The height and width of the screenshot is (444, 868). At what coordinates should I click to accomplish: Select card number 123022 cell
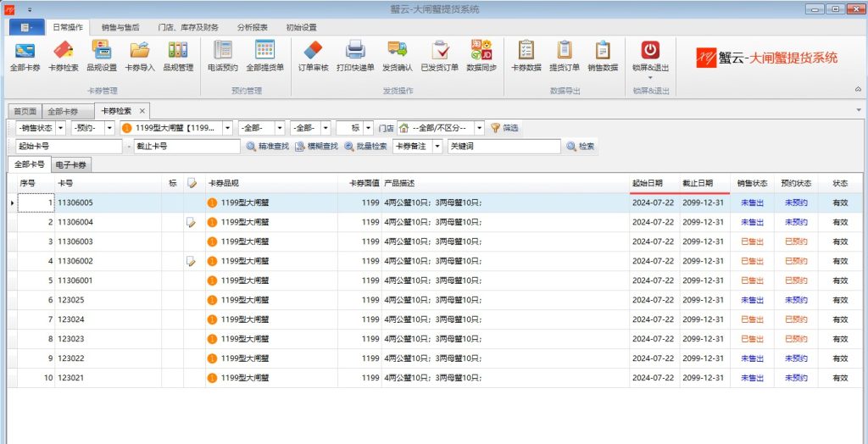(x=108, y=358)
